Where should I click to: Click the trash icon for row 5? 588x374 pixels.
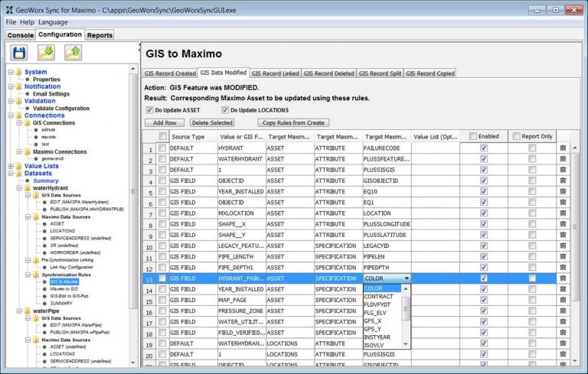click(563, 192)
